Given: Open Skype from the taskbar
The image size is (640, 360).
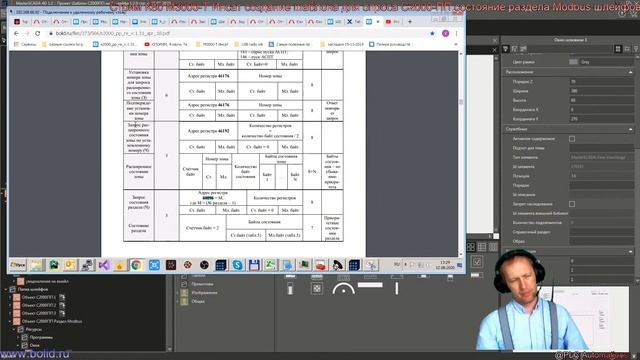Looking at the screenshot, I should [238, 265].
